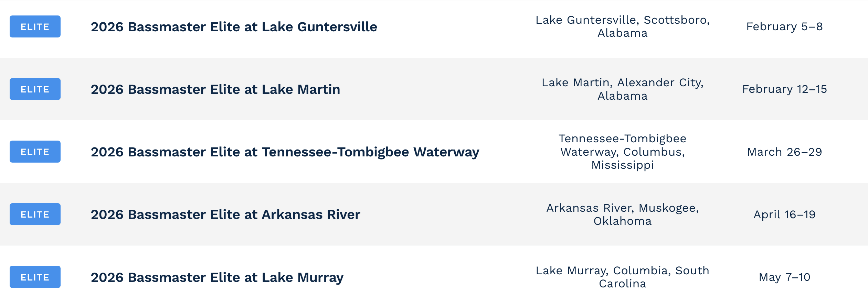868x308 pixels.
Task: Open 2026 Bassmaster Elite at Arkansas River
Action: [225, 214]
